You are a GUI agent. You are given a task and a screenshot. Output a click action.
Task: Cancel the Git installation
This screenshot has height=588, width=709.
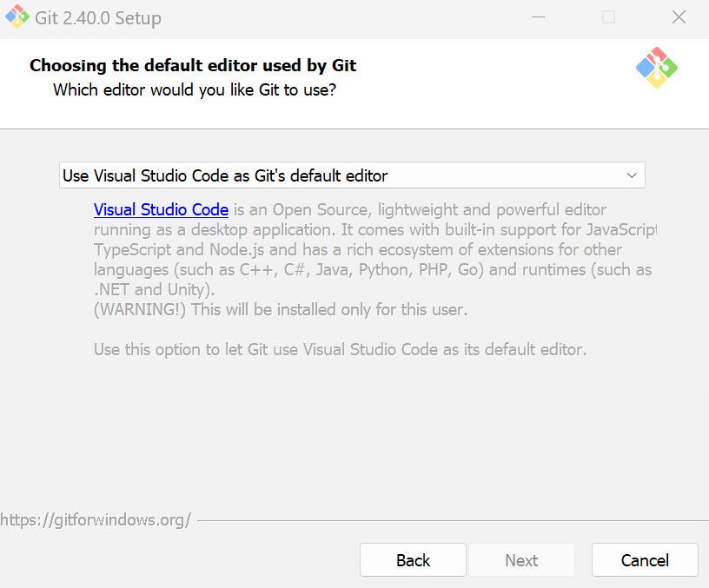(644, 560)
